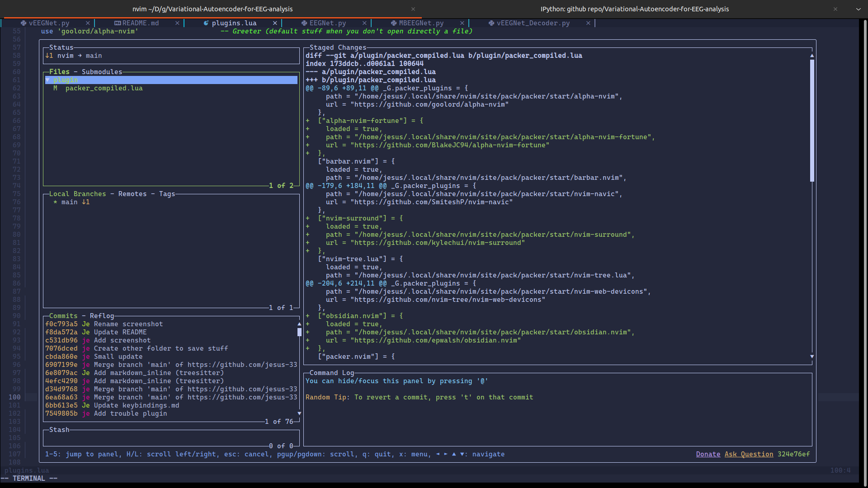Select the Files tab heading
Screen dimensions: 868x488
(x=59, y=72)
